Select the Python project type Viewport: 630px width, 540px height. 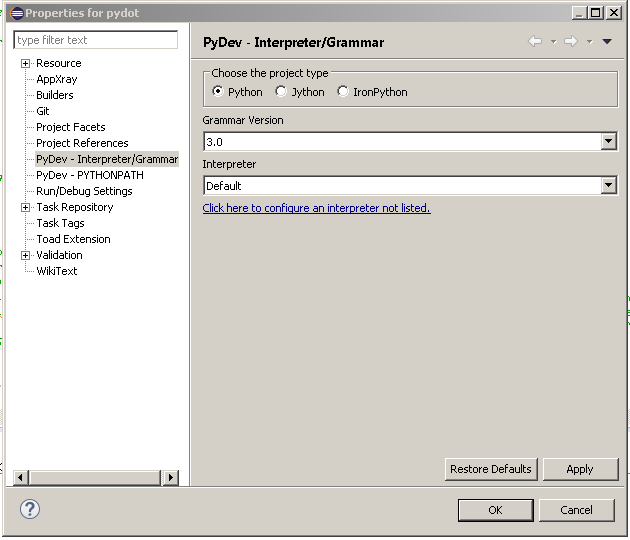[x=237, y=92]
